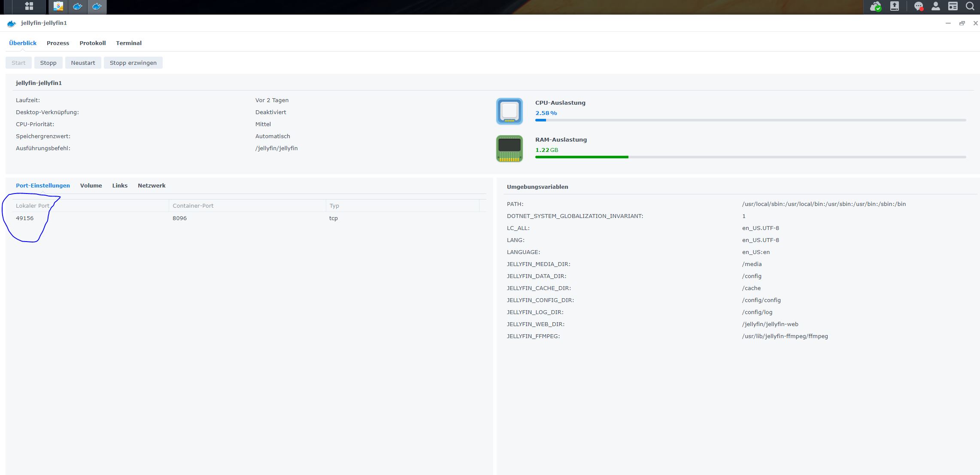Show the Links sub-tab
980x475 pixels.
coord(120,185)
